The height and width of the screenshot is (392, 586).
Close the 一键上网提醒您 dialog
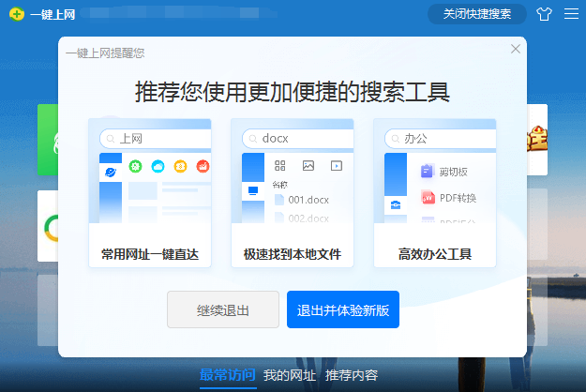515,49
